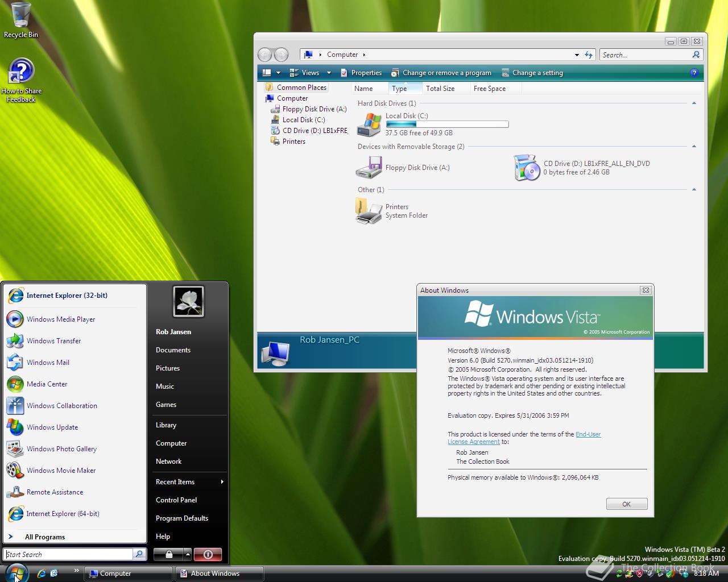This screenshot has width=728, height=582.
Task: Click Change a setting toolbar button
Action: (532, 73)
